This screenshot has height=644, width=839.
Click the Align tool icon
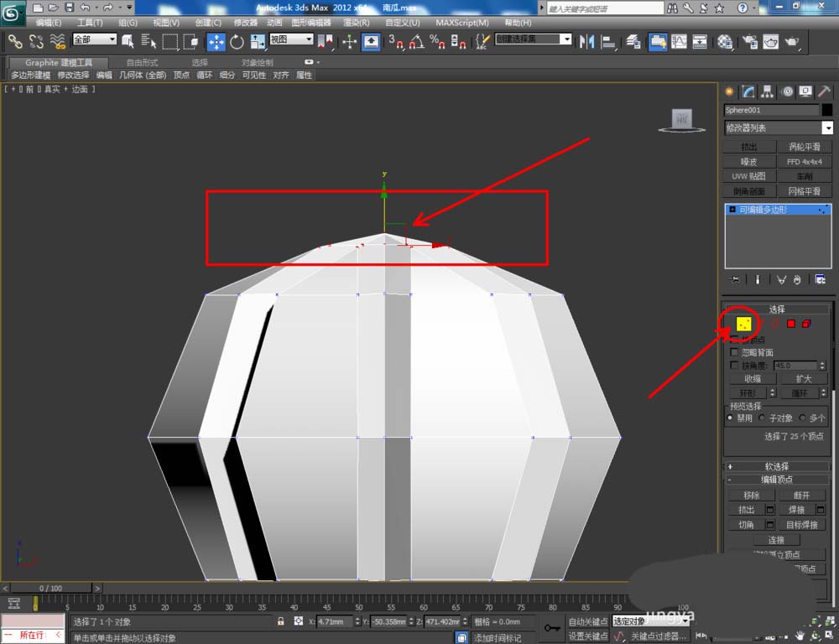tap(608, 42)
